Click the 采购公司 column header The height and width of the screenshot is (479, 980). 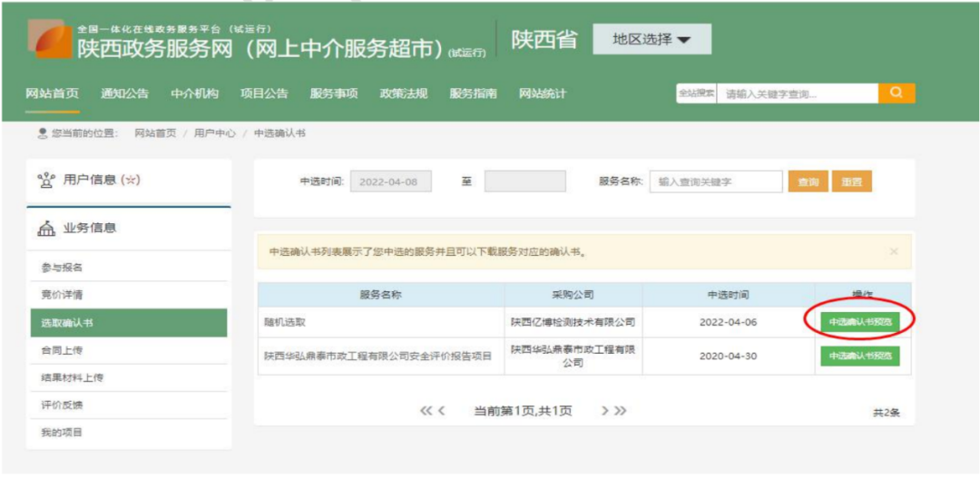pyautogui.click(x=573, y=295)
